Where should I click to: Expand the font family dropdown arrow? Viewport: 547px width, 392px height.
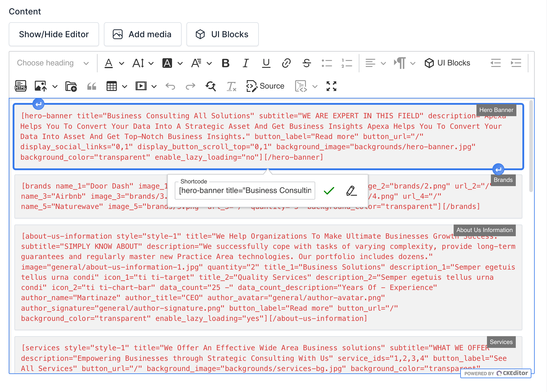209,63
